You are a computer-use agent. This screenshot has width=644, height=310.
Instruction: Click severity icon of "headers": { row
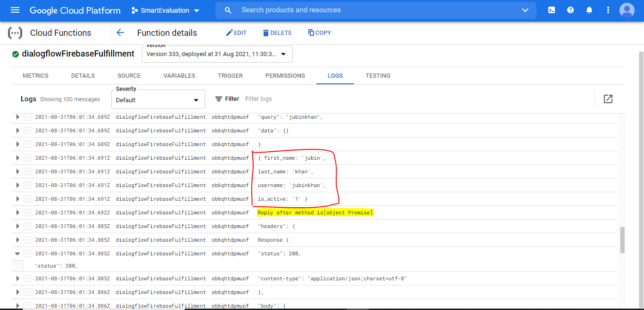tap(27, 226)
